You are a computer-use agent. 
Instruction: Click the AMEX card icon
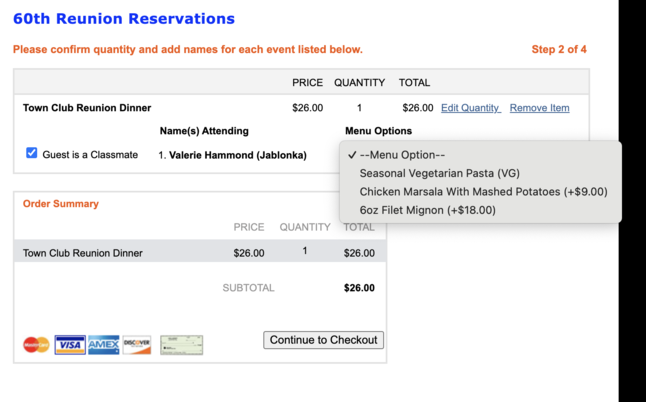point(103,345)
